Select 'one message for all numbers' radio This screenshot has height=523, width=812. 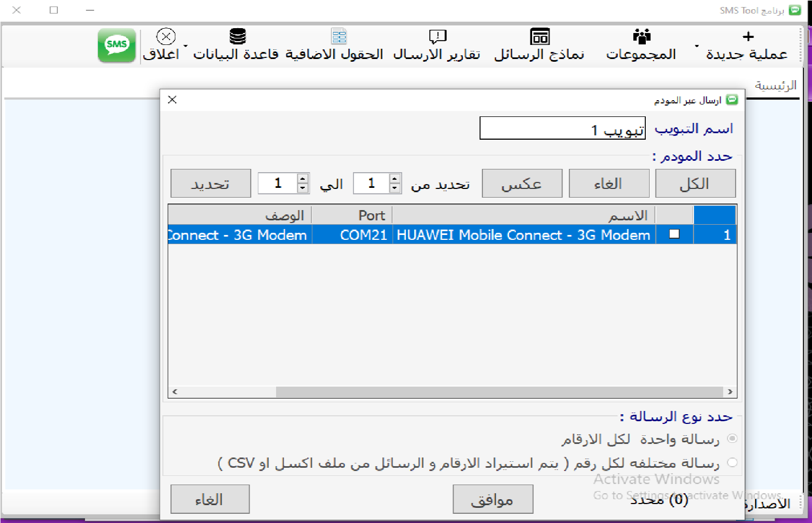(732, 439)
